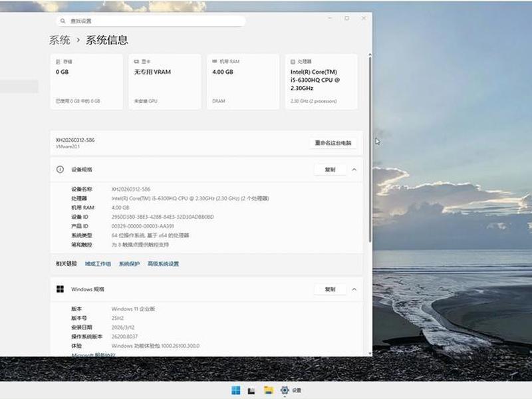Open File Explorer from the taskbar

click(x=269, y=390)
